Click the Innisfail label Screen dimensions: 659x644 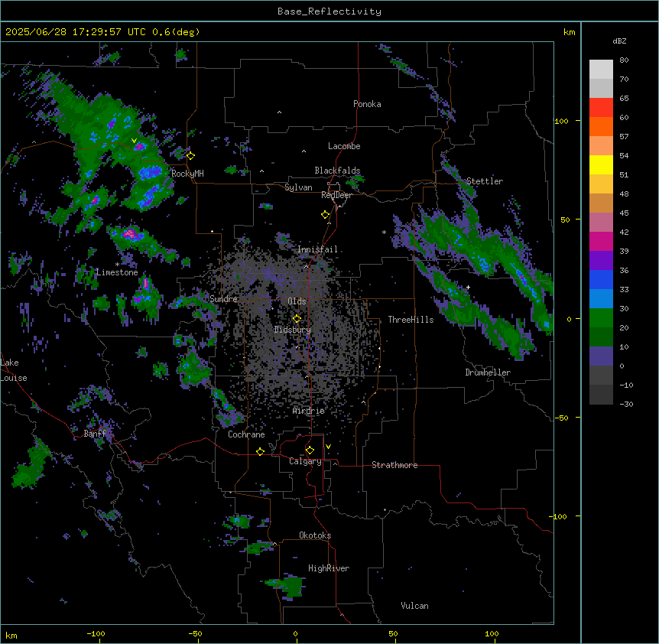click(317, 249)
